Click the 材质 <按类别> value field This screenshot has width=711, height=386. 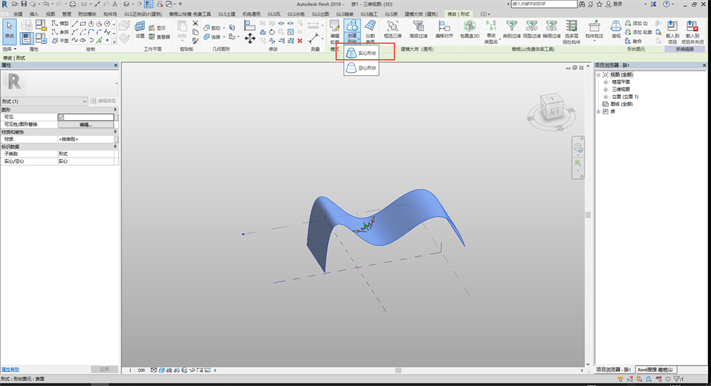[86, 139]
